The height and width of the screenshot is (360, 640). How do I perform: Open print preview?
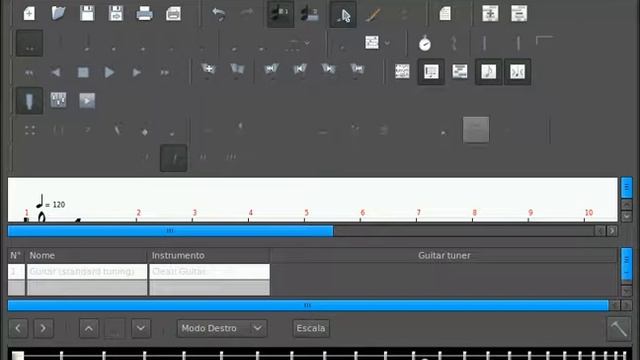[173, 13]
